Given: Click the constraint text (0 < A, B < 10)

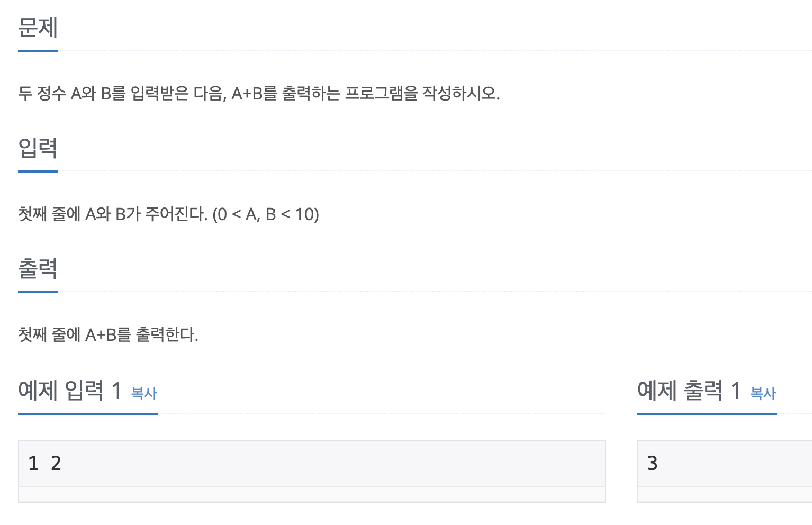Looking at the screenshot, I should tap(266, 214).
